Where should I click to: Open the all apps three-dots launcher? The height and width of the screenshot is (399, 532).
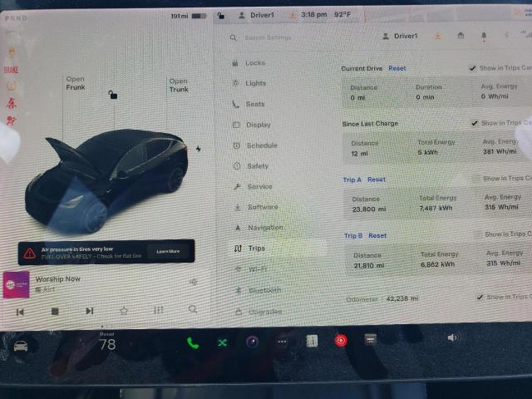pyautogui.click(x=282, y=342)
